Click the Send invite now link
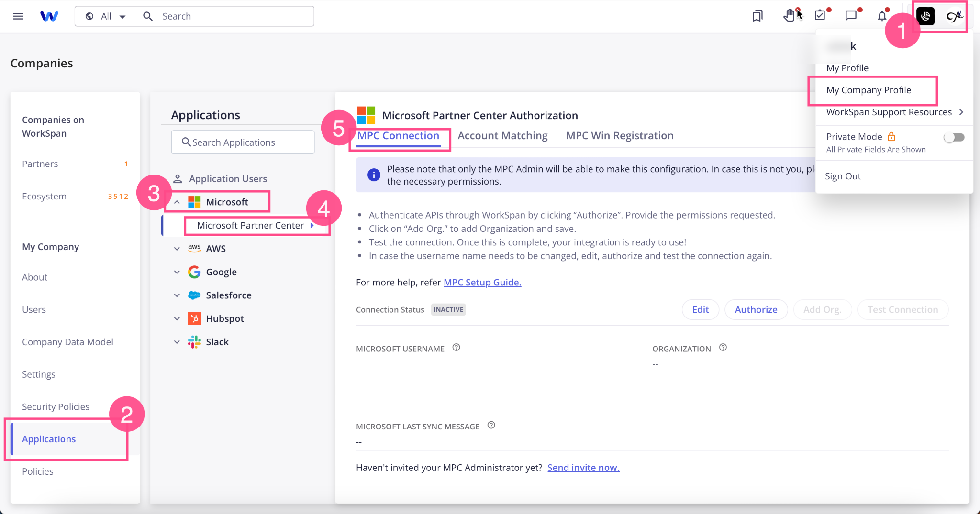This screenshot has width=980, height=514. point(583,468)
